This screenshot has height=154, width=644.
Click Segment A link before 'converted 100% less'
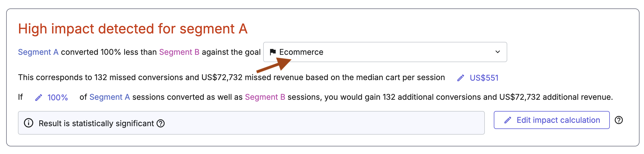click(x=38, y=52)
